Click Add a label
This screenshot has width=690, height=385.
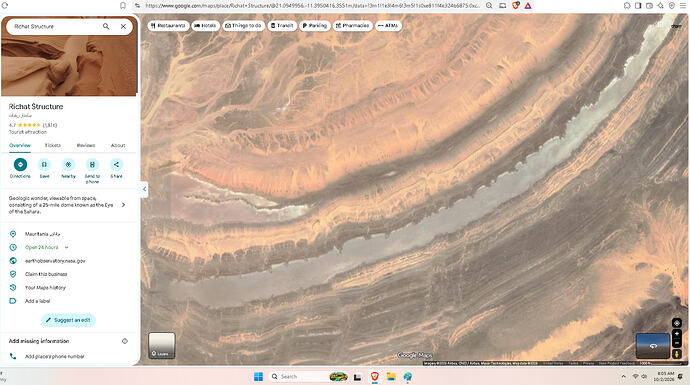[x=37, y=301]
